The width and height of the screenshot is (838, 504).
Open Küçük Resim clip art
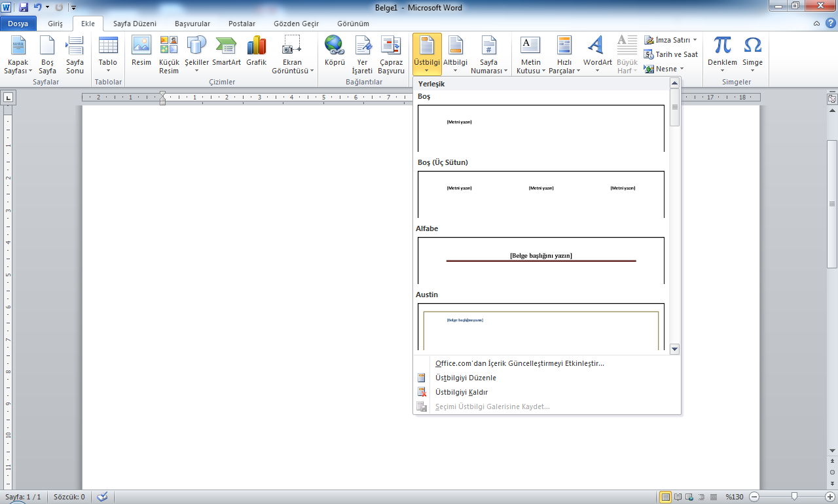[169, 55]
